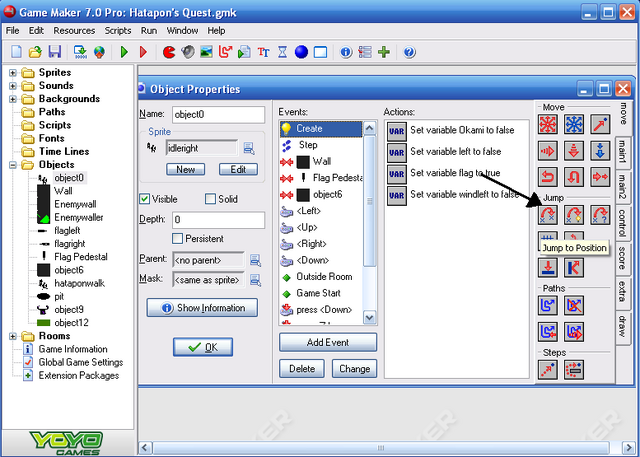640x457 pixels.
Task: Open the Resources menu
Action: (x=74, y=31)
